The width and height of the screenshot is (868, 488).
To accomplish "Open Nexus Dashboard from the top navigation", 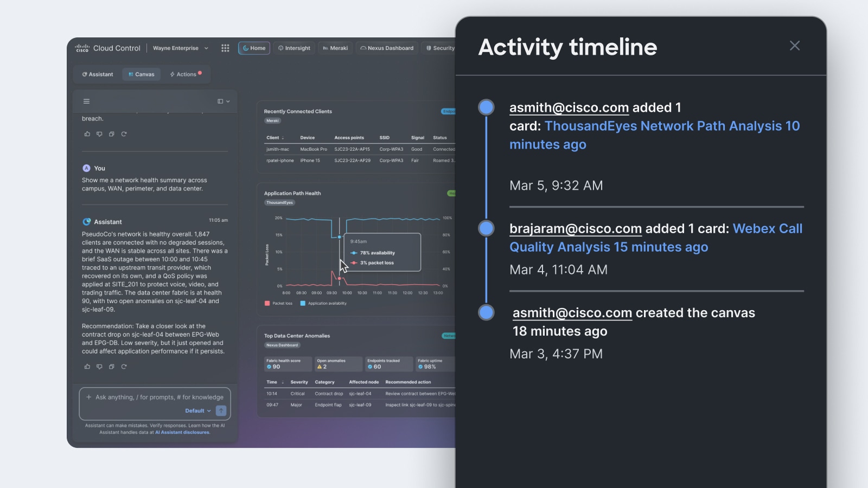I will point(387,48).
